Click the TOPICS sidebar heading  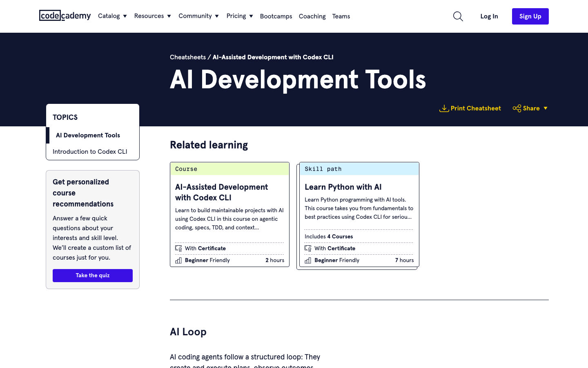pos(65,117)
